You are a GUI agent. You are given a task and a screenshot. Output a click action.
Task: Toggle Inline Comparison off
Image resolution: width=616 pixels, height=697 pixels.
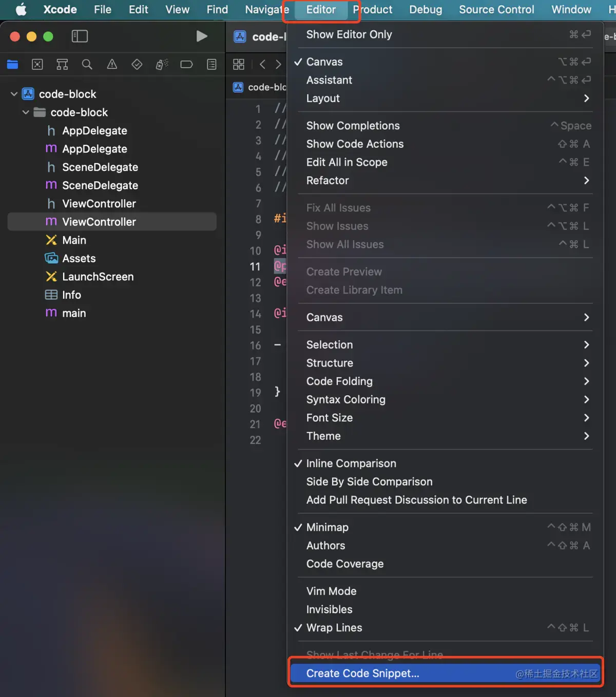tap(445, 463)
